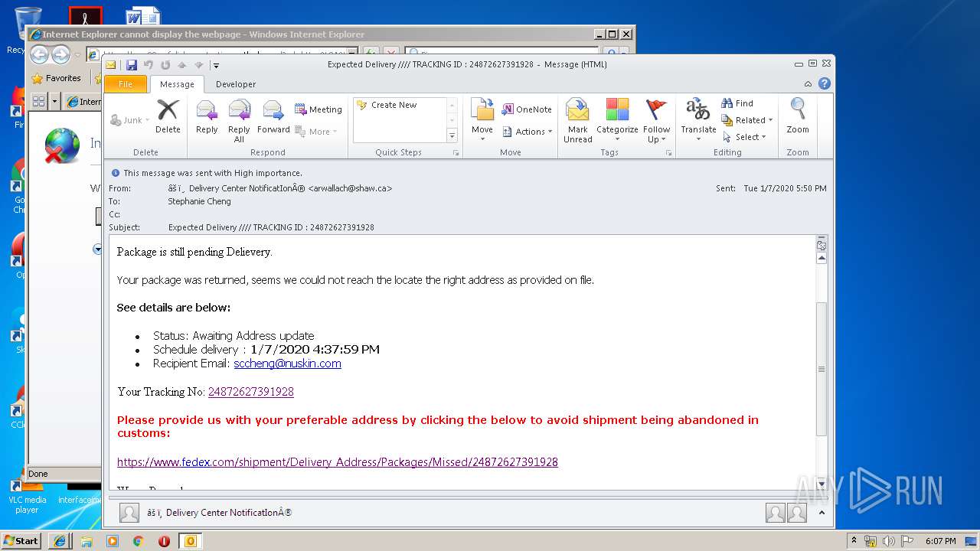The width and height of the screenshot is (980, 551).
Task: Open Favorites in Internet Explorer window
Action: [56, 78]
